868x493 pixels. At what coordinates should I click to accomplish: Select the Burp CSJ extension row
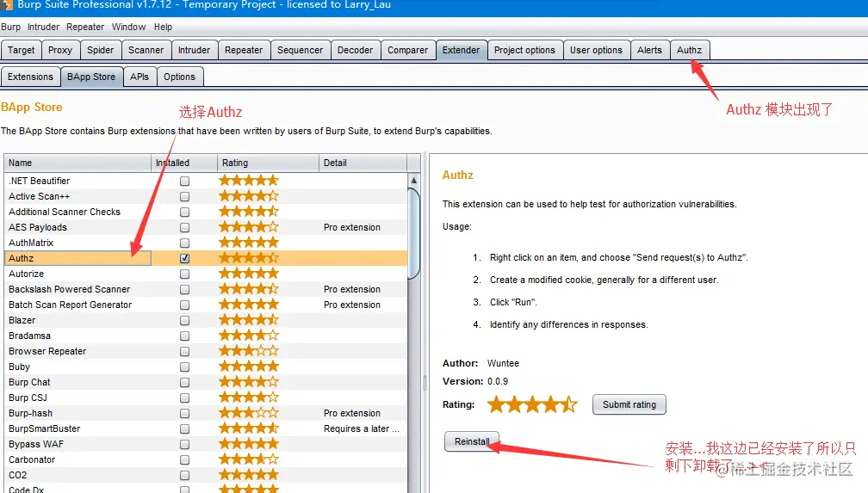206,397
